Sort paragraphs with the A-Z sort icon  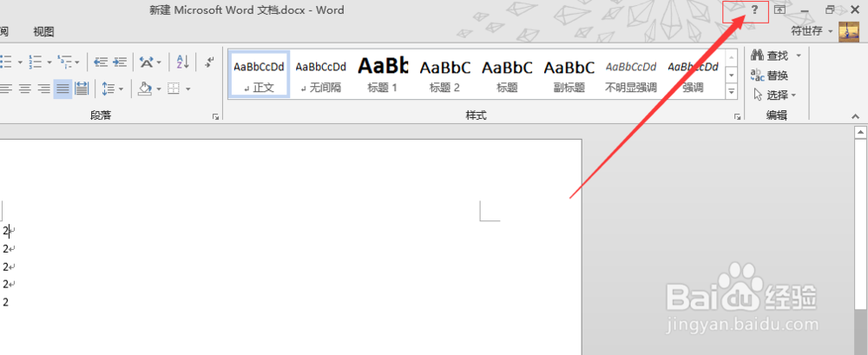coord(183,62)
